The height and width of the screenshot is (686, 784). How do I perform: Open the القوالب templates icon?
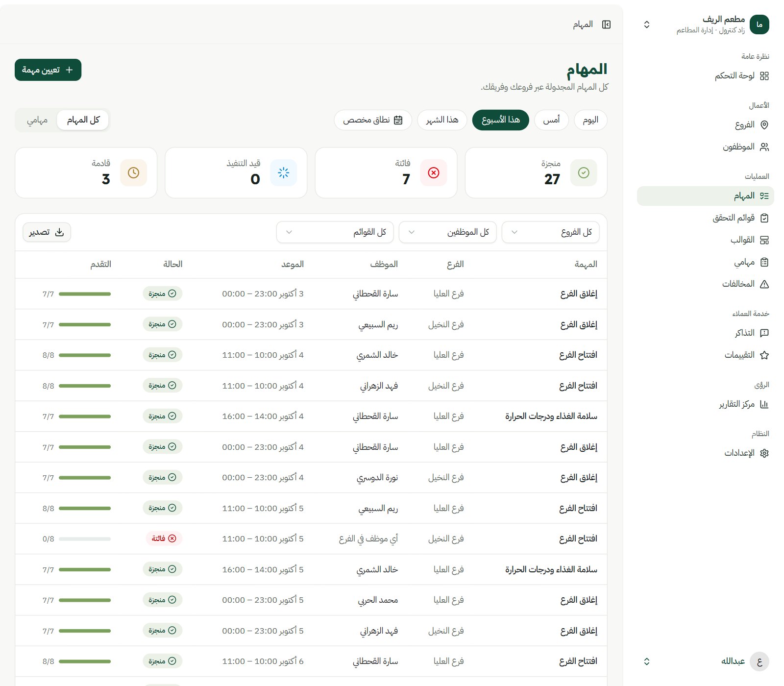point(764,240)
